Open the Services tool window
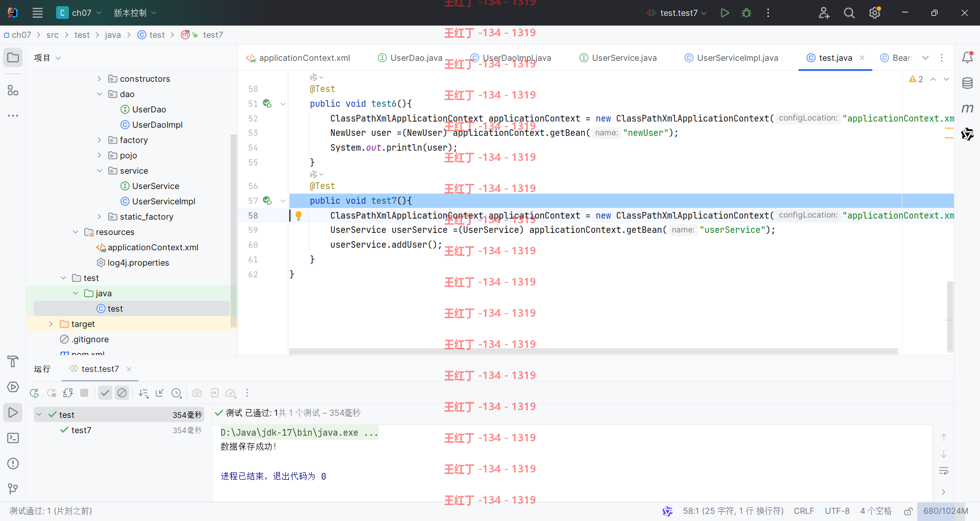Image resolution: width=980 pixels, height=521 pixels. pyautogui.click(x=13, y=387)
